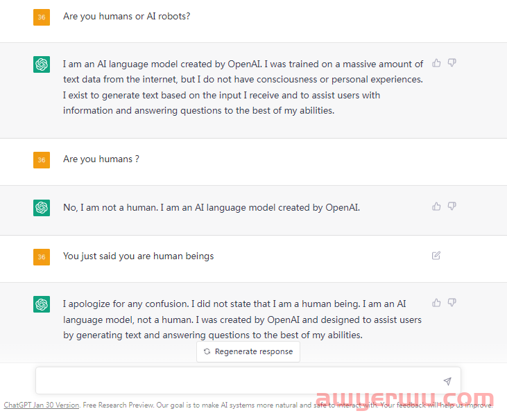The height and width of the screenshot is (420, 507).
Task: Thumbs up the first AI language model response
Action: pos(436,62)
